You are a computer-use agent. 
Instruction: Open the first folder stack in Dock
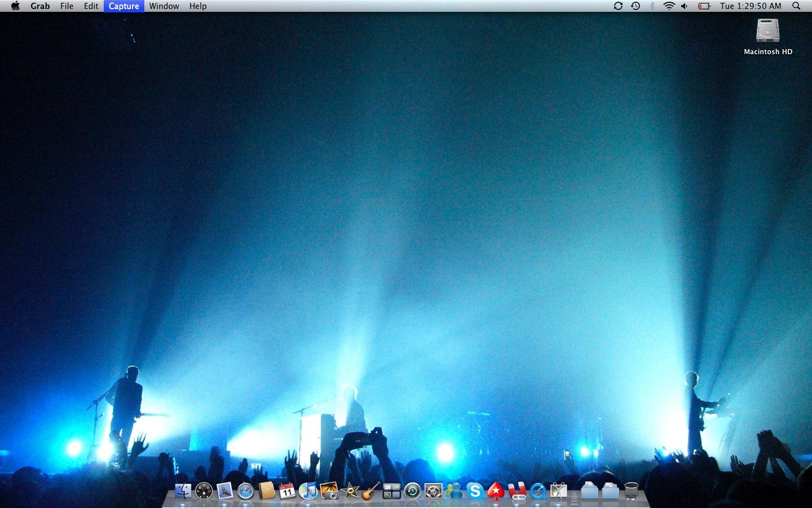click(589, 491)
